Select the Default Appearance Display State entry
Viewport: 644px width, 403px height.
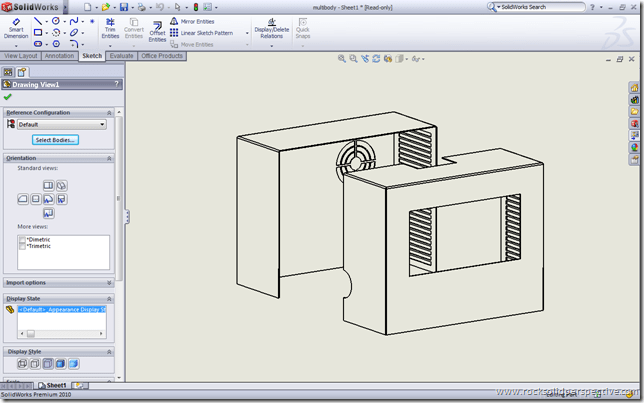[62, 309]
